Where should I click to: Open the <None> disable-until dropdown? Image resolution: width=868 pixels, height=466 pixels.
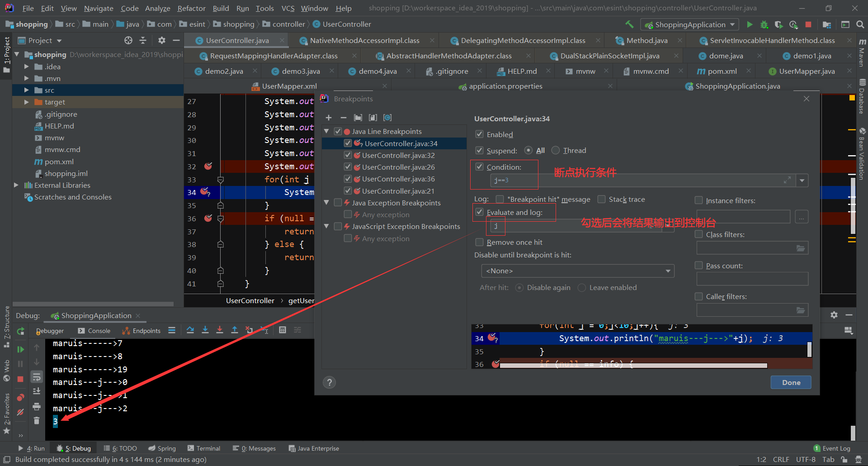pos(668,271)
